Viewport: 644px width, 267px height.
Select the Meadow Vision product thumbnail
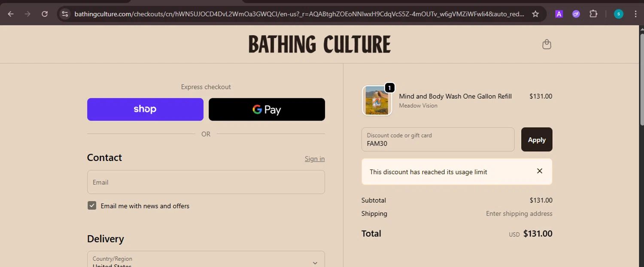(x=377, y=100)
